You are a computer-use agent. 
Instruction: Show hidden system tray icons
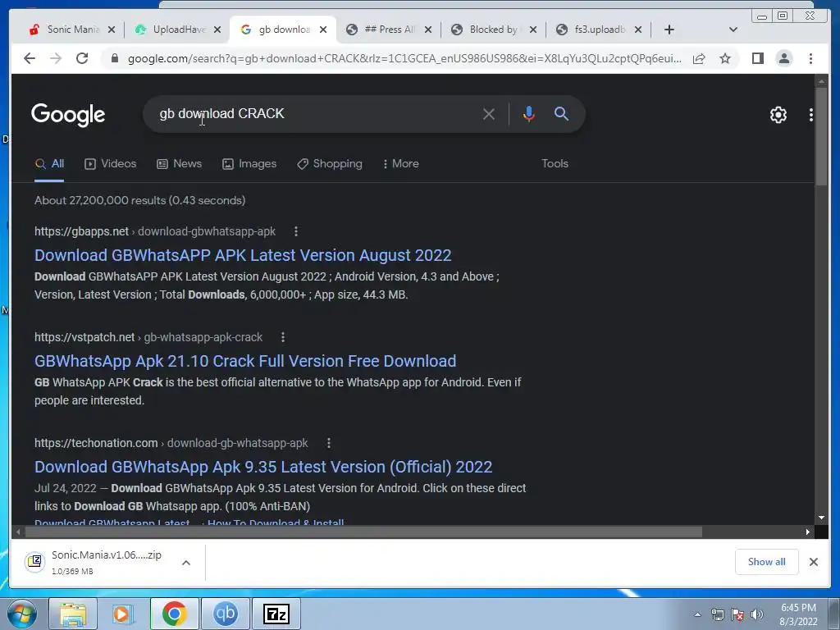click(x=697, y=614)
